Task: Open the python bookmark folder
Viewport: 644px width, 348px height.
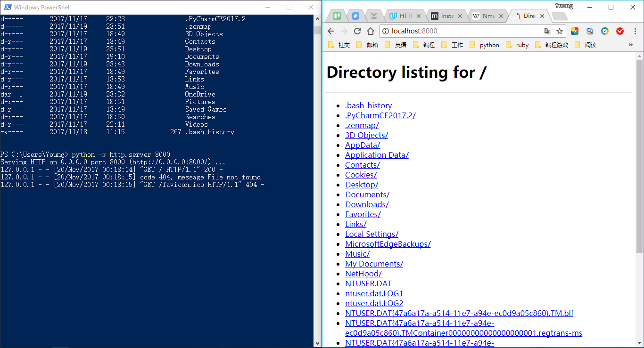Action: tap(485, 45)
